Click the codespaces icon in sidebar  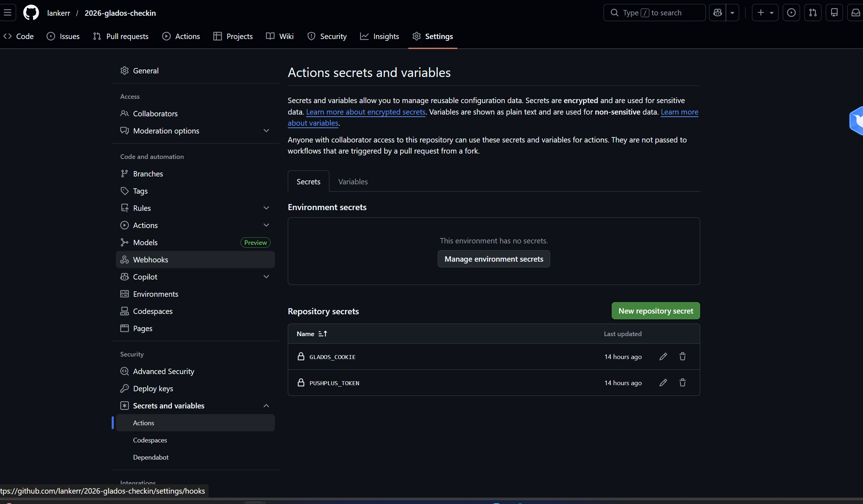pyautogui.click(x=125, y=311)
